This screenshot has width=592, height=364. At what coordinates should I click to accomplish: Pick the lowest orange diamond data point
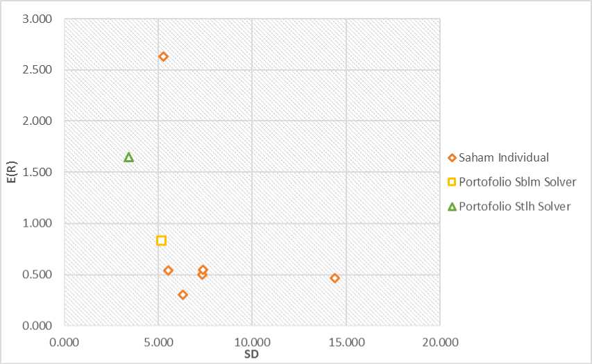[183, 295]
